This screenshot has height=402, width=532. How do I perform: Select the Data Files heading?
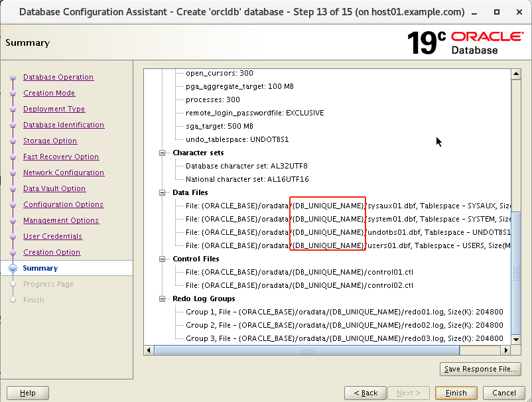click(x=190, y=192)
